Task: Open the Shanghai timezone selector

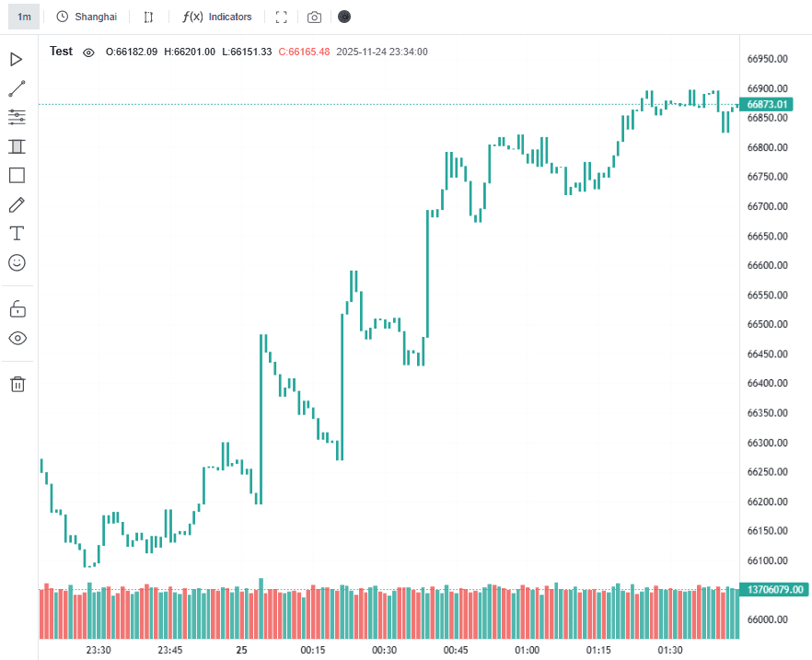Action: tap(87, 17)
